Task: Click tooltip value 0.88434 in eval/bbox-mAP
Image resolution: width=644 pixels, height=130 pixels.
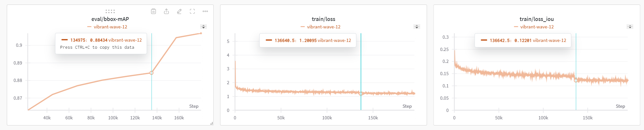Action: 99,40
